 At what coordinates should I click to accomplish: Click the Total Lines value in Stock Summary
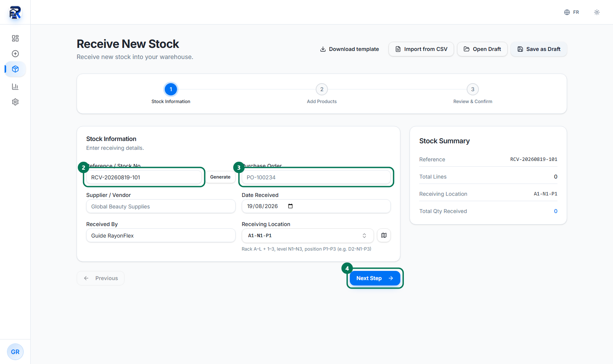pyautogui.click(x=556, y=177)
